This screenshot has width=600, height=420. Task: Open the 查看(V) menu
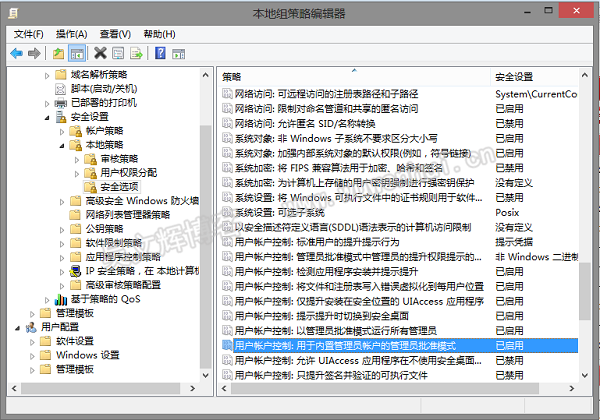coord(115,33)
